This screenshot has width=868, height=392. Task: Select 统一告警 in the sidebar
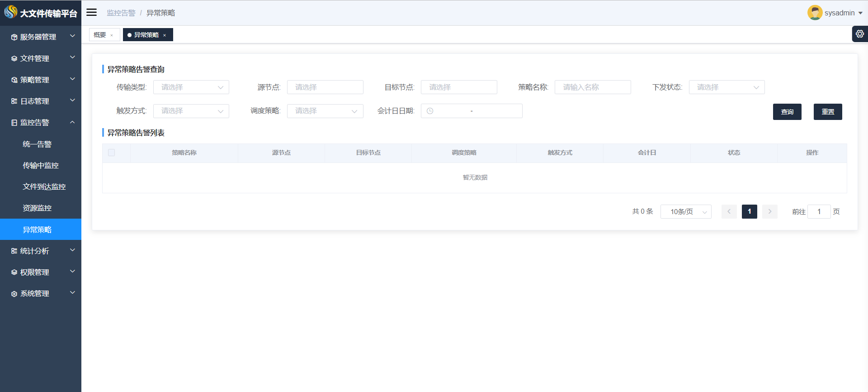pyautogui.click(x=37, y=144)
